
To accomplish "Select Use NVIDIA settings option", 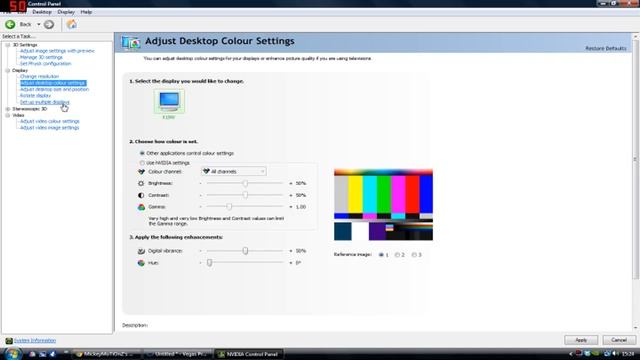I will [142, 163].
